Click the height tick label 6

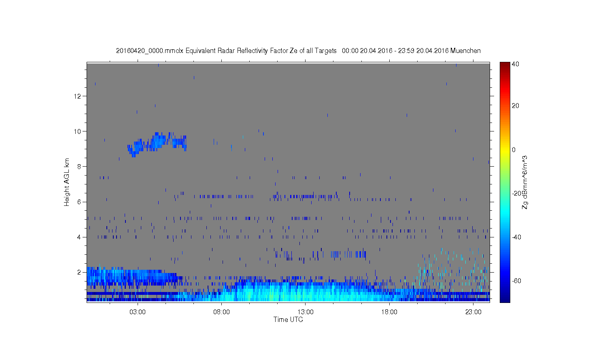click(x=79, y=201)
